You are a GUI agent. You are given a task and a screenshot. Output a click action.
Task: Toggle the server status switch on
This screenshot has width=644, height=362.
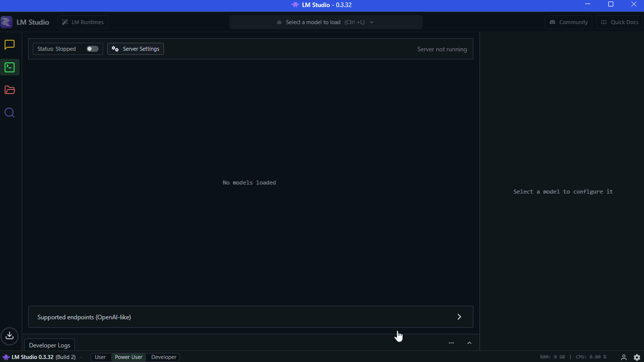click(93, 49)
